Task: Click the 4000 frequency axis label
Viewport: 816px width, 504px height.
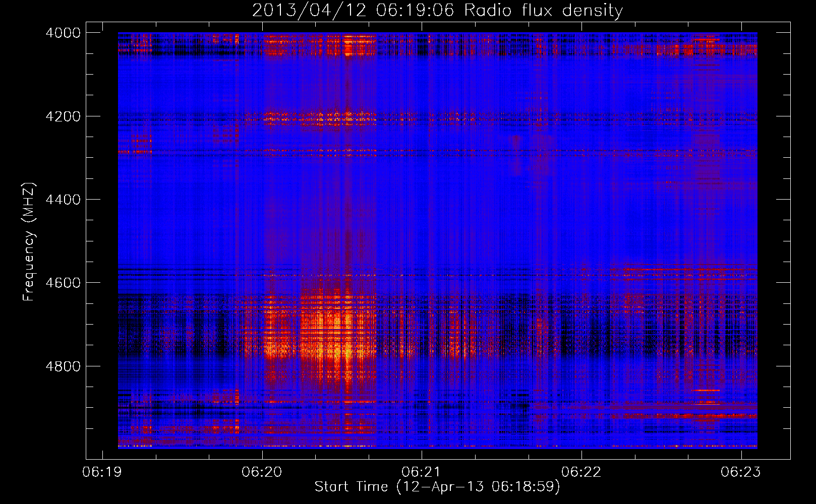Action: [63, 33]
